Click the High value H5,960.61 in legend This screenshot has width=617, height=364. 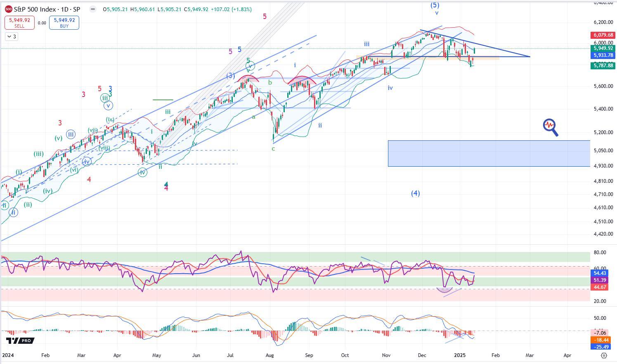[143, 9]
